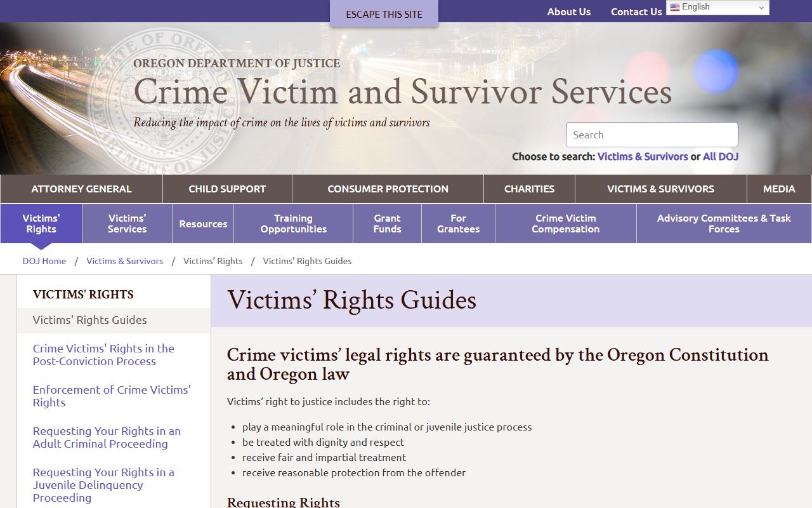
Task: Click 'be treated with dignity and respect' bullet
Action: coord(323,442)
